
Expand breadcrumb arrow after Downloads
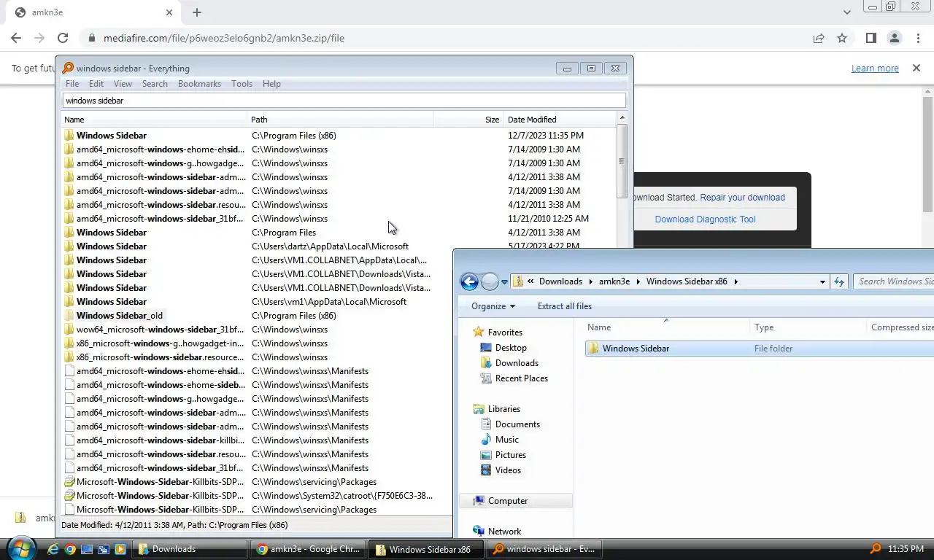pyautogui.click(x=590, y=281)
